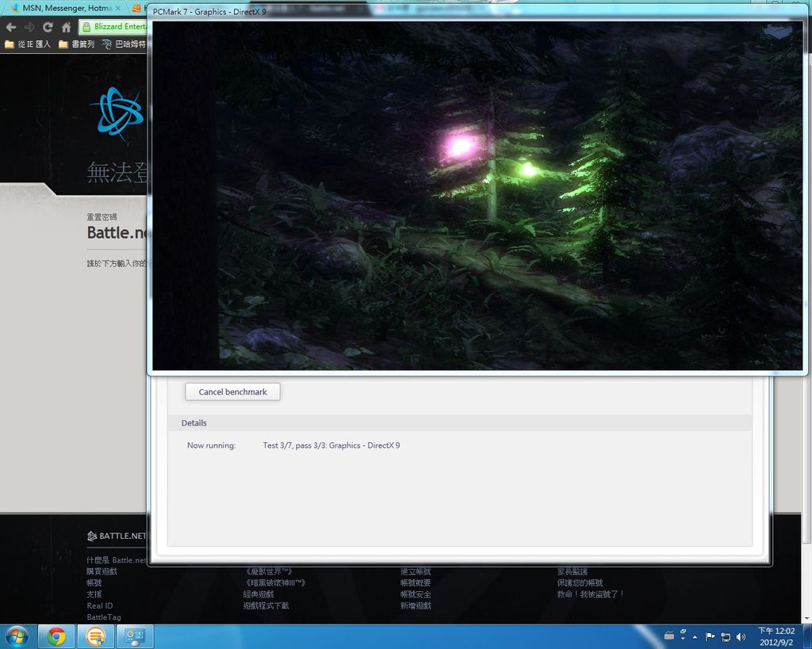
Task: Open 帳號安全 footer link
Action: tap(416, 594)
